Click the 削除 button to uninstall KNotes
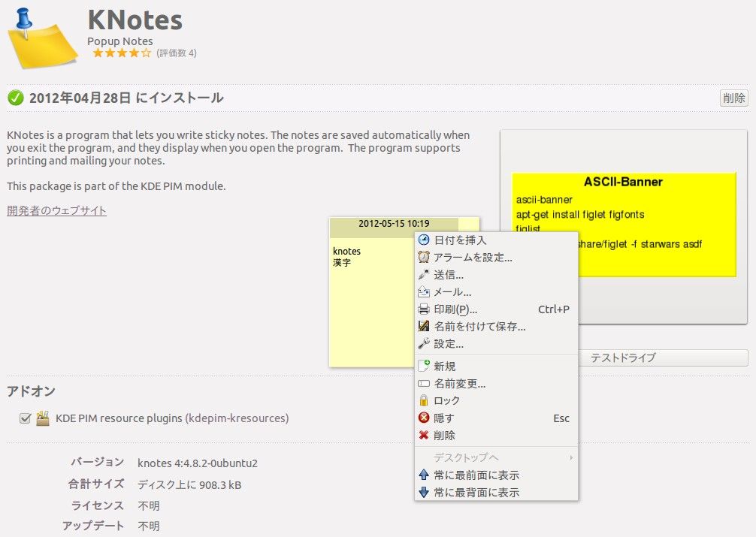 (733, 98)
